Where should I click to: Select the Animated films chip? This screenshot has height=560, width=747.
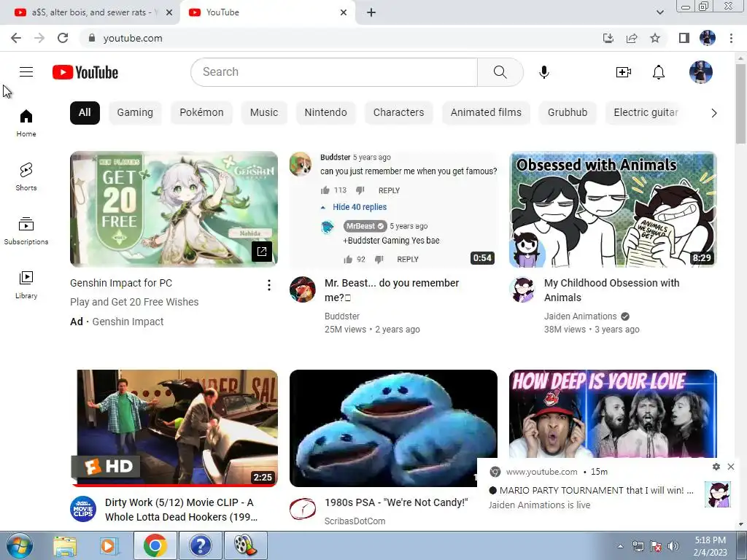click(x=486, y=113)
